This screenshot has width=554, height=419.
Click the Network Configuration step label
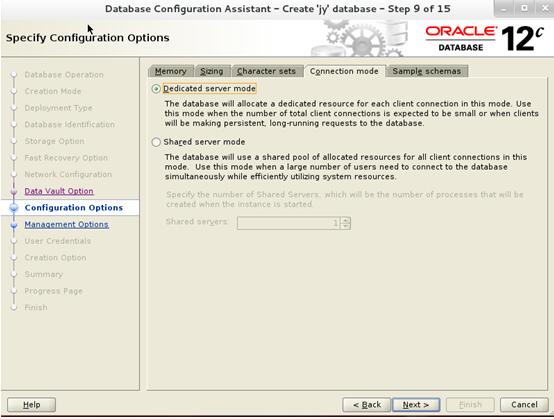pos(68,175)
